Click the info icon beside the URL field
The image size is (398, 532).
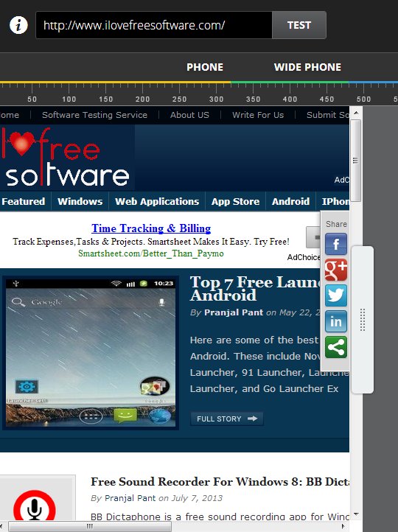point(18,25)
